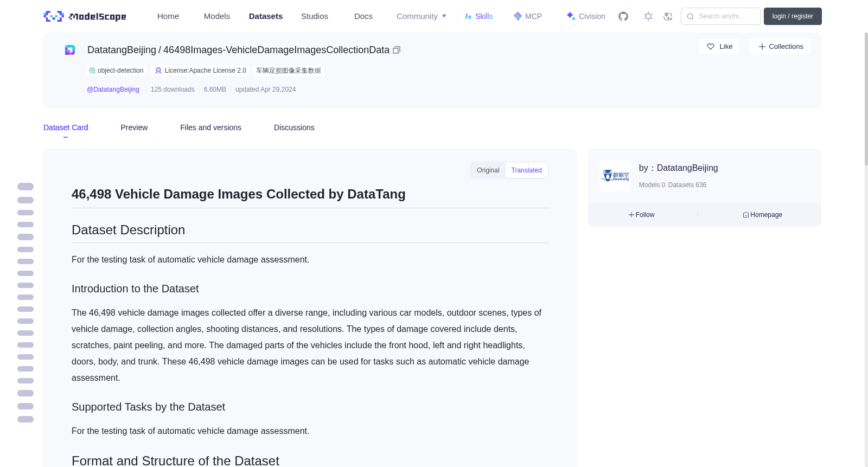
Task: Click the object-detection tag icon
Action: pos(92,71)
